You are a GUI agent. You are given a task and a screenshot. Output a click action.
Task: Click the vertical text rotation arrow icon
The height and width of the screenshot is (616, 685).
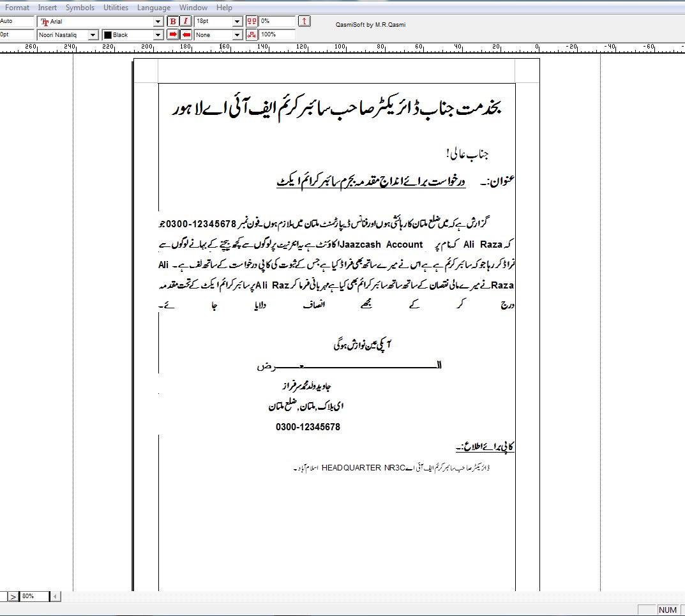click(305, 20)
